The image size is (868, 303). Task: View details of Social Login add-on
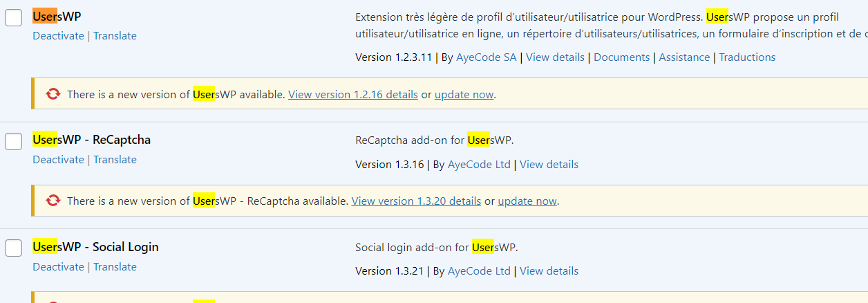[549, 271]
